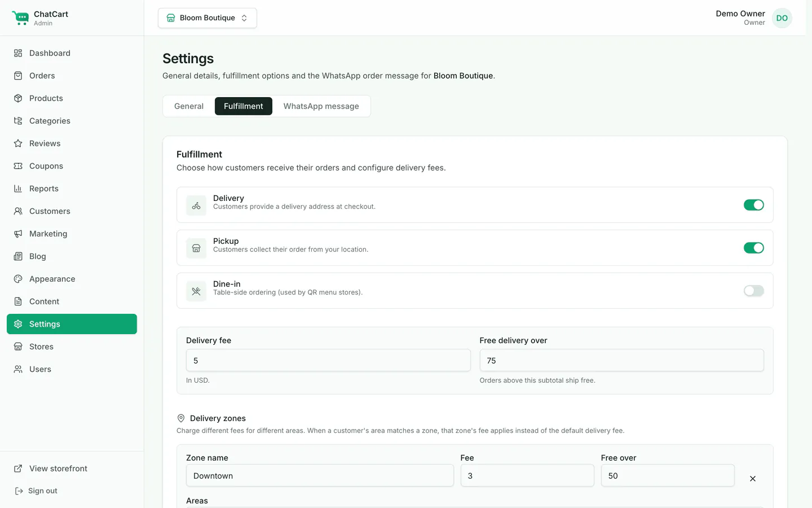
Task: Select the Categories tree icon
Action: [18, 121]
